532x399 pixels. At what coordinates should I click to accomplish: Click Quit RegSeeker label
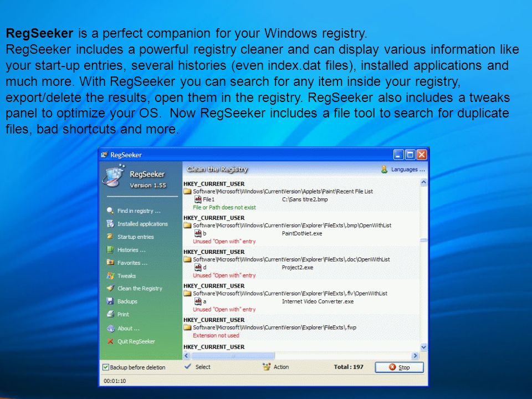(x=136, y=341)
